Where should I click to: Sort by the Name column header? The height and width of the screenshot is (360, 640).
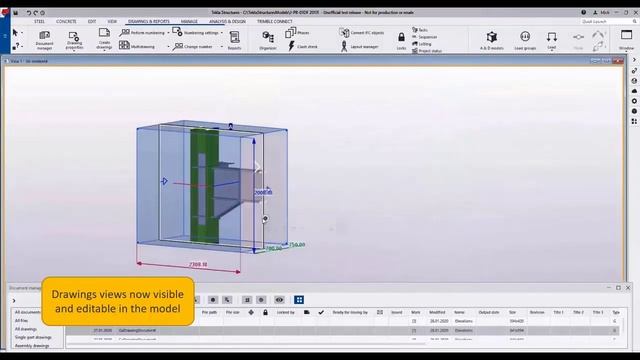pyautogui.click(x=460, y=312)
